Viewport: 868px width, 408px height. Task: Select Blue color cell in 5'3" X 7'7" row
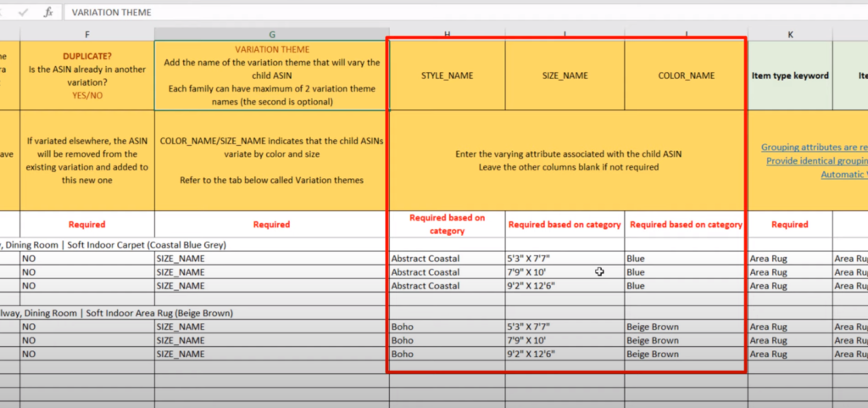pos(687,259)
